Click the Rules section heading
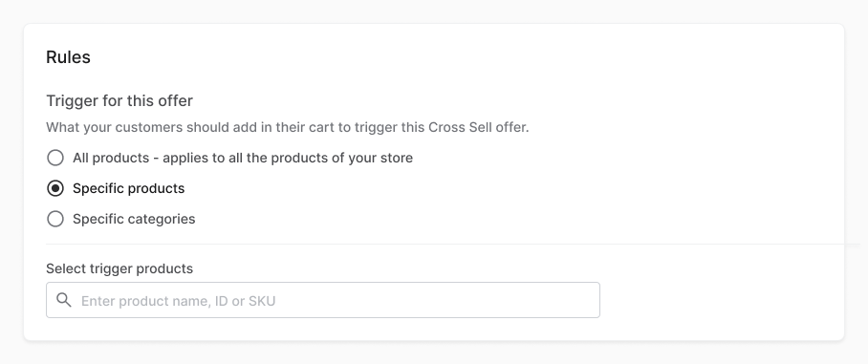 point(68,57)
